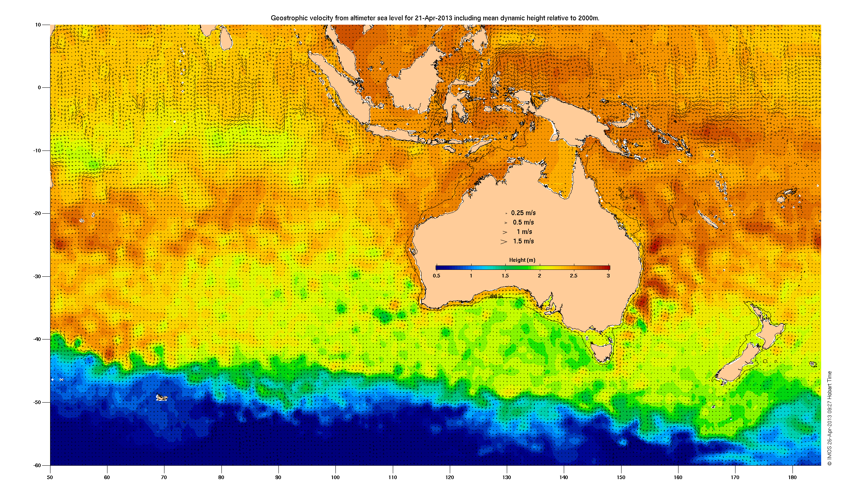Click longitude axis label 180
This screenshot has width=868, height=490.
tap(792, 477)
